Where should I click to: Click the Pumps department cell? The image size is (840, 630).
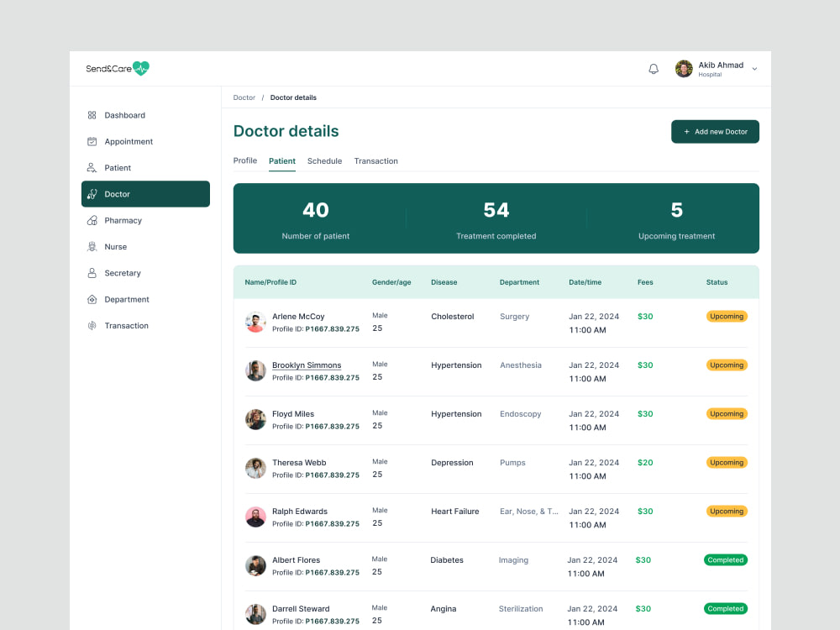[x=512, y=463]
